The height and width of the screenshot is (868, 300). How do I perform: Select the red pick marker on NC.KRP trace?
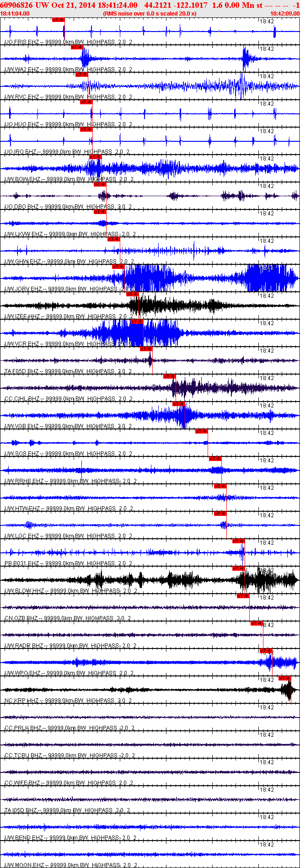[285, 678]
